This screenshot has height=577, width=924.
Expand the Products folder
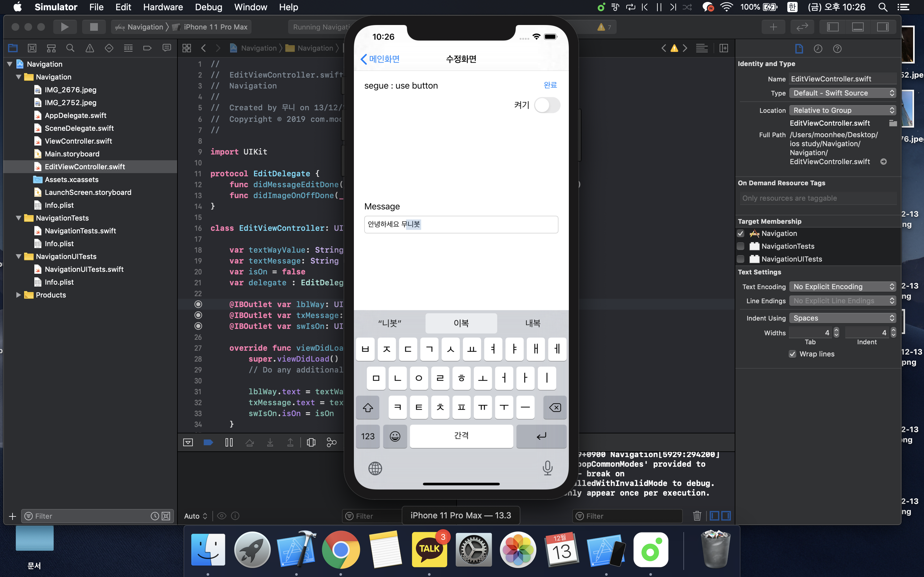18,295
